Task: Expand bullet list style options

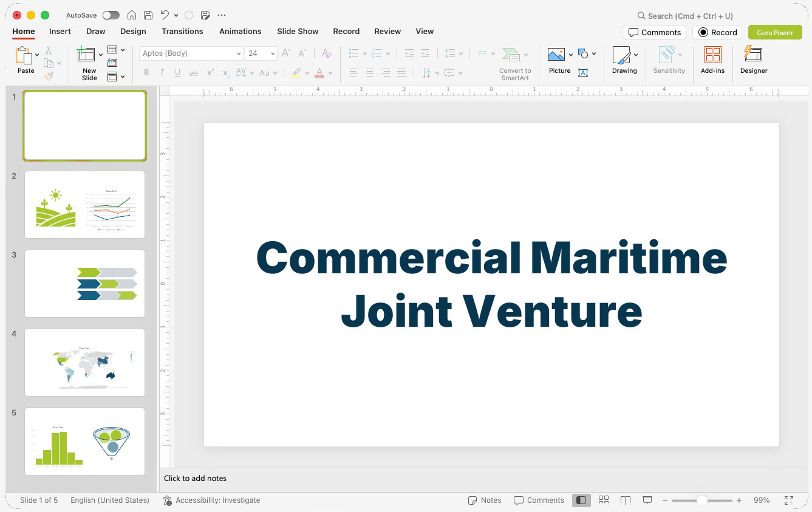Action: tap(364, 53)
